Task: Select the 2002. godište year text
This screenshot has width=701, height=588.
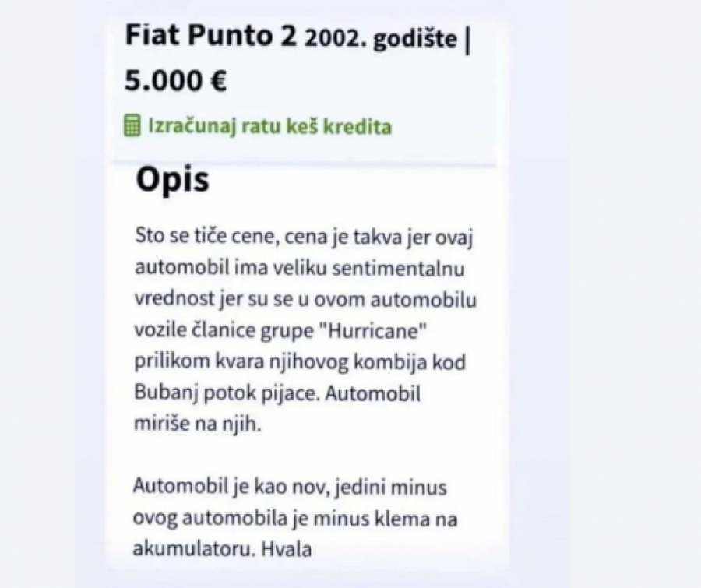Action: pos(381,39)
